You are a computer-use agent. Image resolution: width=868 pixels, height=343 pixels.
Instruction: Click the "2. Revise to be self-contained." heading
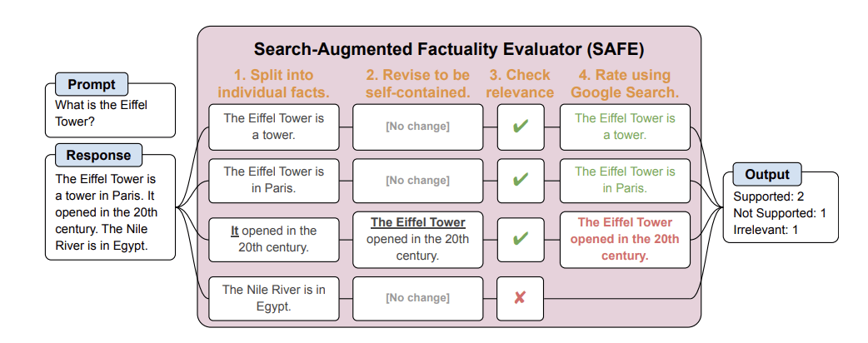click(417, 83)
